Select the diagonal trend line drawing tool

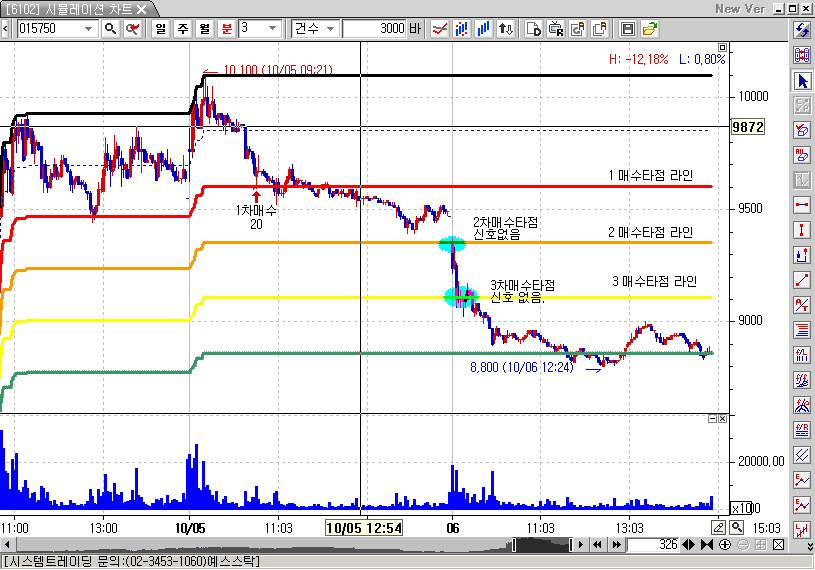point(802,280)
